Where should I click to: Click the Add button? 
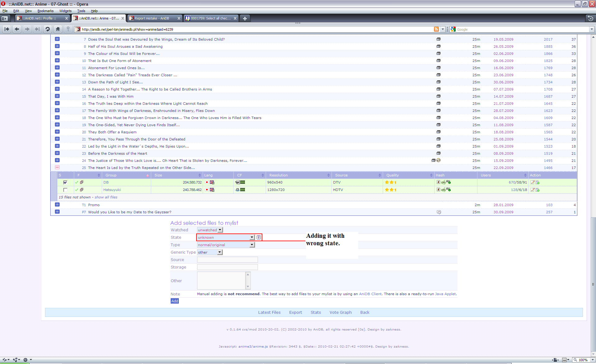[x=175, y=301]
